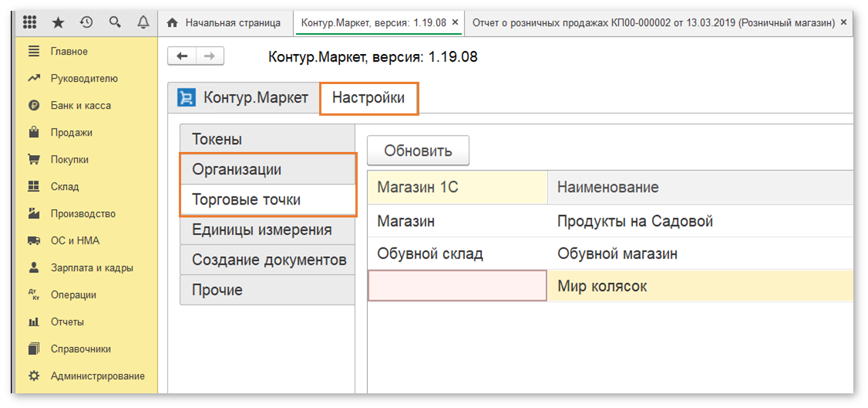Screen dimensions: 868x408
Task: Close the Контур.Маркет version tab
Action: (x=455, y=23)
